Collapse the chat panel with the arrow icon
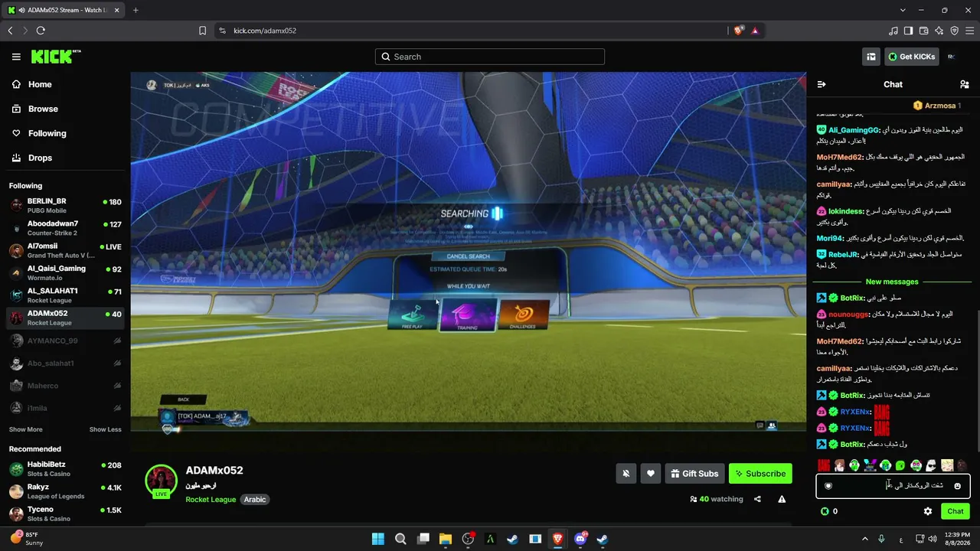The height and width of the screenshot is (551, 980). [822, 84]
